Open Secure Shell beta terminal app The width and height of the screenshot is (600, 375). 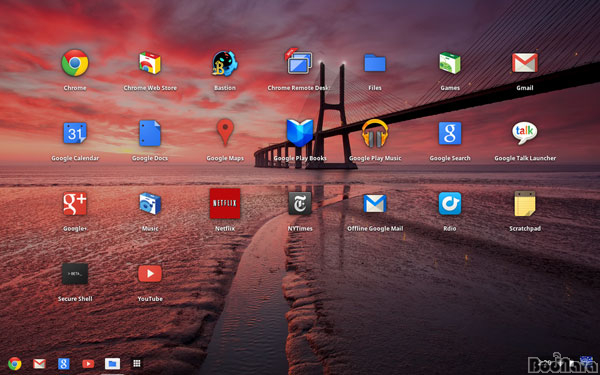75,274
